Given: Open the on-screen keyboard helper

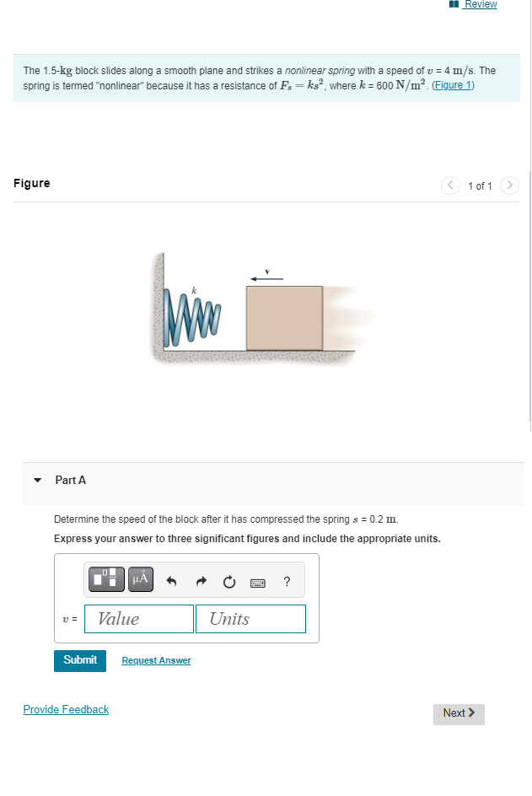Looking at the screenshot, I should click(x=257, y=582).
